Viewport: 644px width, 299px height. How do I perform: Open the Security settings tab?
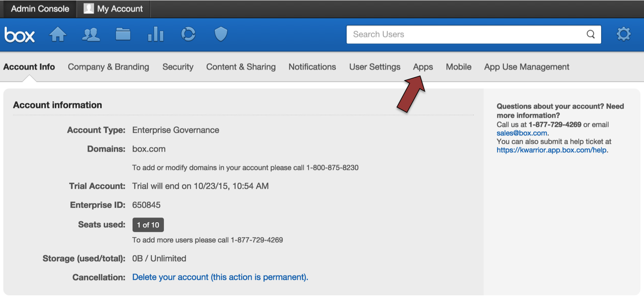(x=178, y=67)
